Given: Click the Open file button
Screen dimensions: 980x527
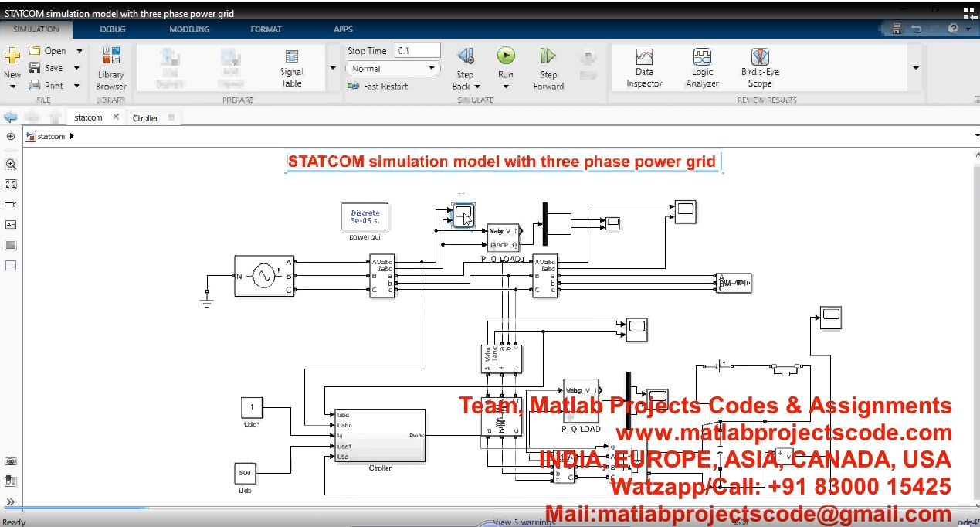Looking at the screenshot, I should pyautogui.click(x=48, y=51).
